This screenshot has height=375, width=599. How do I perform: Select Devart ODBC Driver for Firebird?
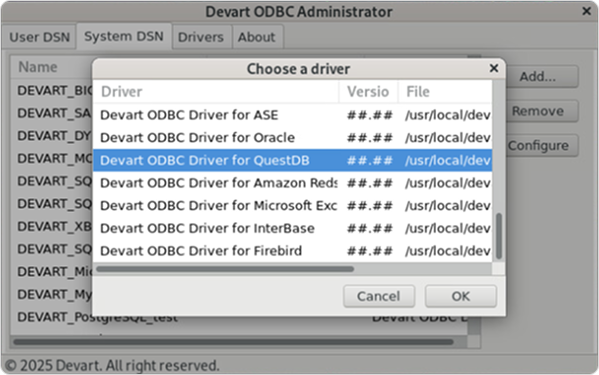click(293, 251)
